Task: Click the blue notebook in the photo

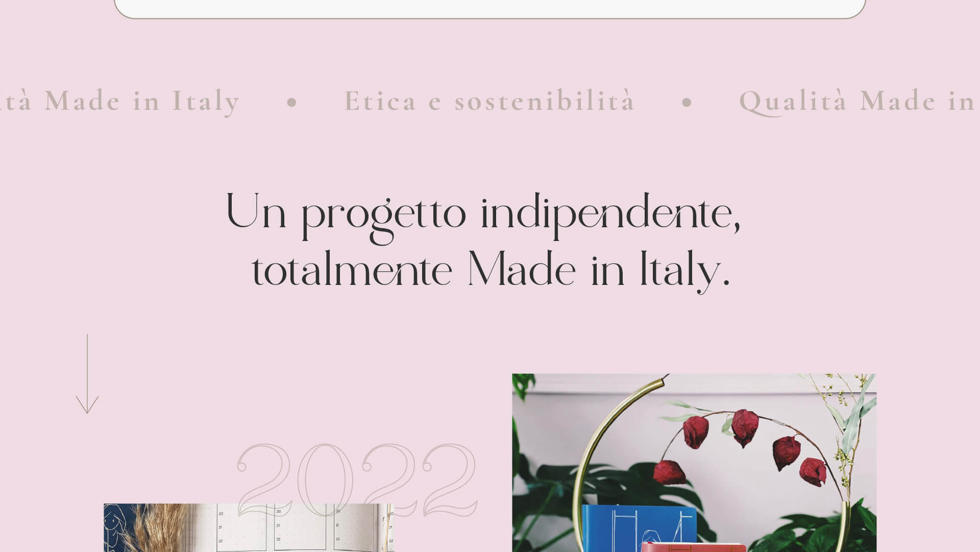Action: click(x=639, y=527)
